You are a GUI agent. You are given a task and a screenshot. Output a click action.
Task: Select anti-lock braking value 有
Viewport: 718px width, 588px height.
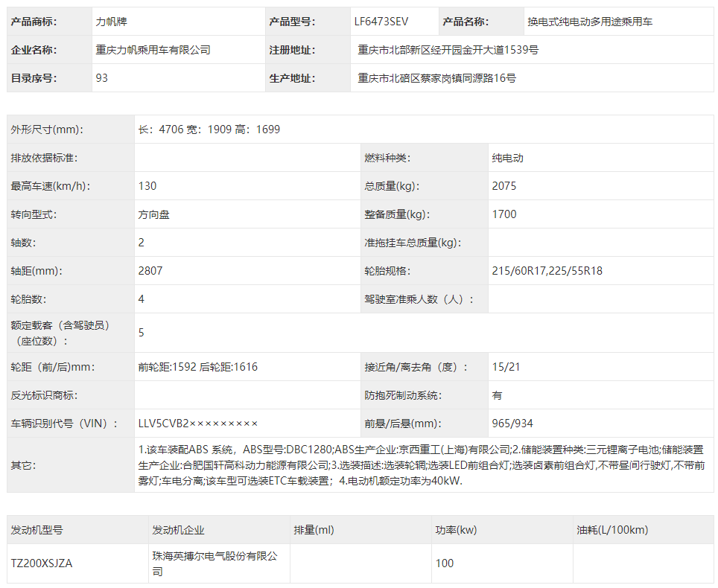tap(497, 395)
